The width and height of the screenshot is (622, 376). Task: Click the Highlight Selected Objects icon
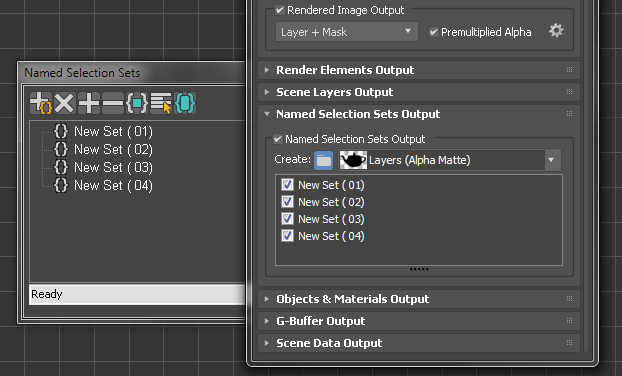[x=185, y=103]
